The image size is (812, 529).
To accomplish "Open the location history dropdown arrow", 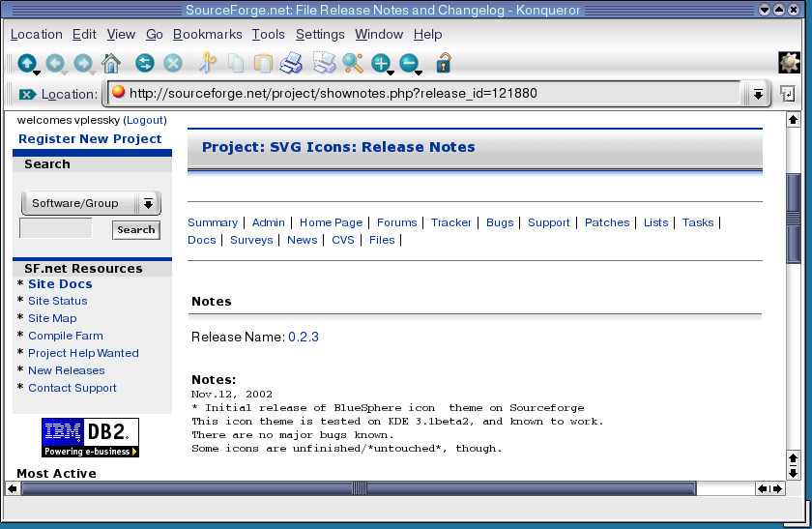I will (758, 95).
